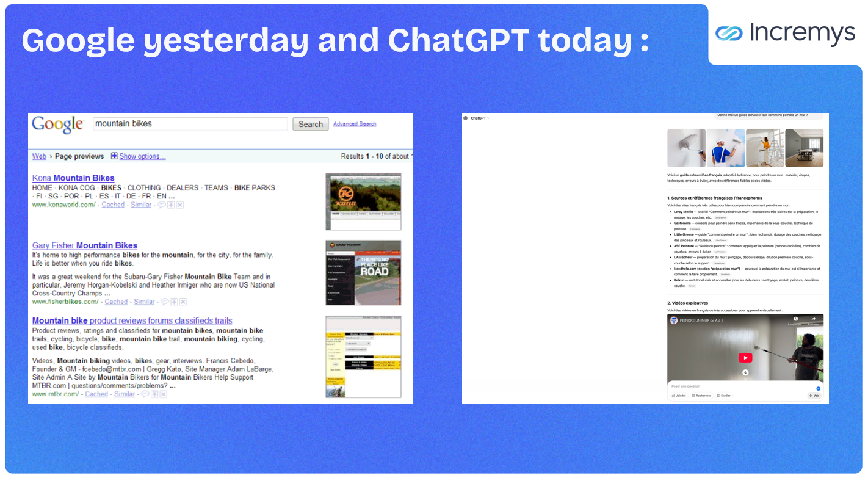Click the comment bubble icon on fisherbikes result
Screen dimensions: 868x478
tap(164, 302)
